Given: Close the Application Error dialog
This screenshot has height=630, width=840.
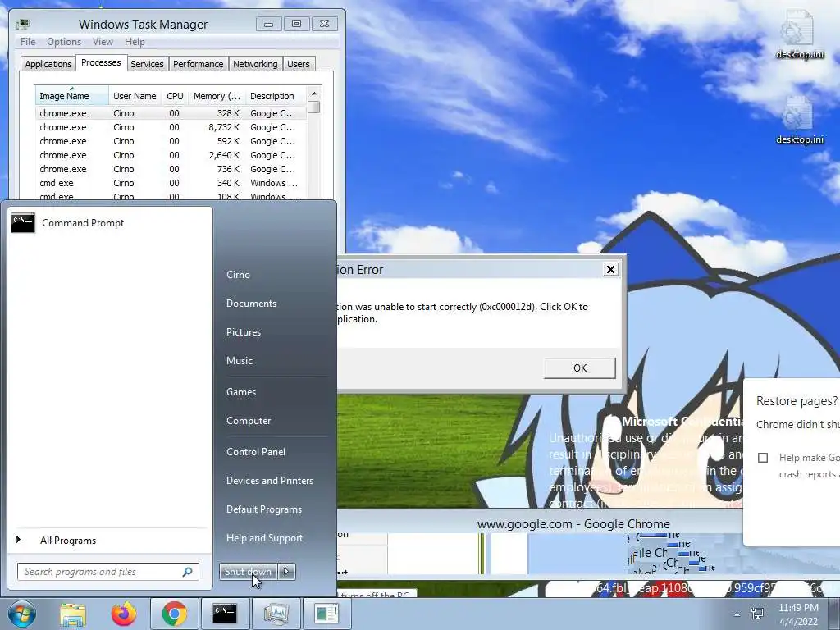Looking at the screenshot, I should (610, 269).
